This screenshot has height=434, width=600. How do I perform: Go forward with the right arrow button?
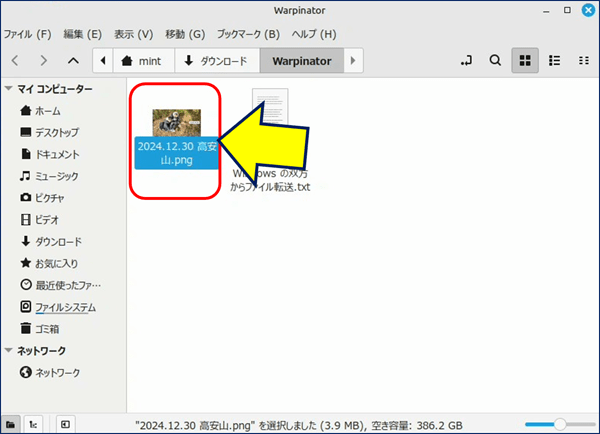point(44,60)
